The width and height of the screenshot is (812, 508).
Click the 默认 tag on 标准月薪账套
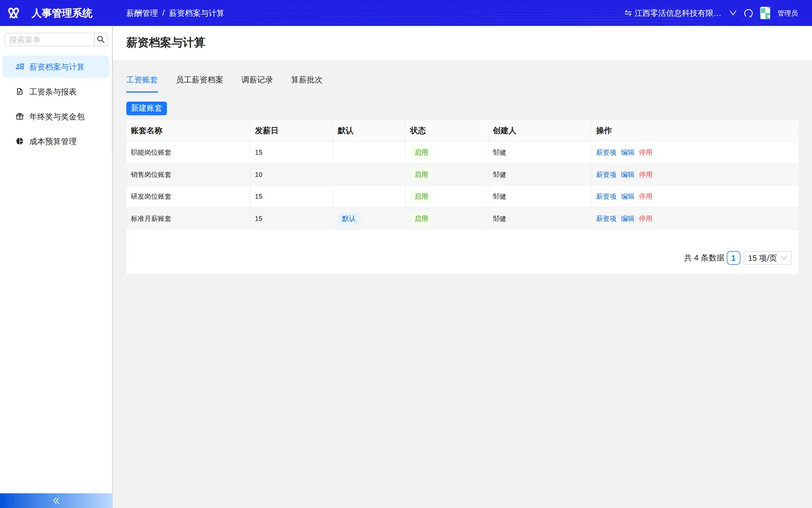pyautogui.click(x=348, y=218)
